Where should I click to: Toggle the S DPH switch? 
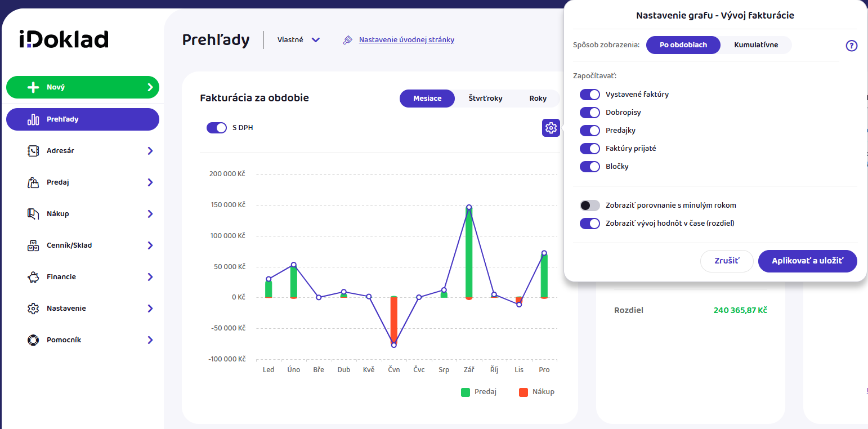pyautogui.click(x=217, y=128)
